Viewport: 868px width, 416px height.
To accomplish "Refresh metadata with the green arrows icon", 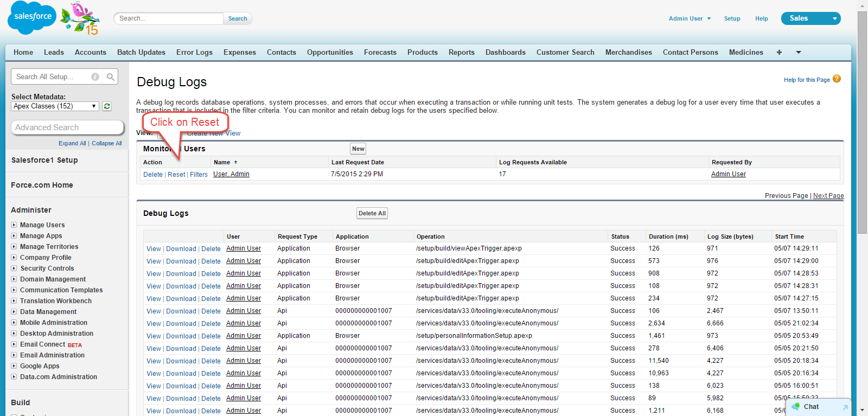I will [x=107, y=106].
